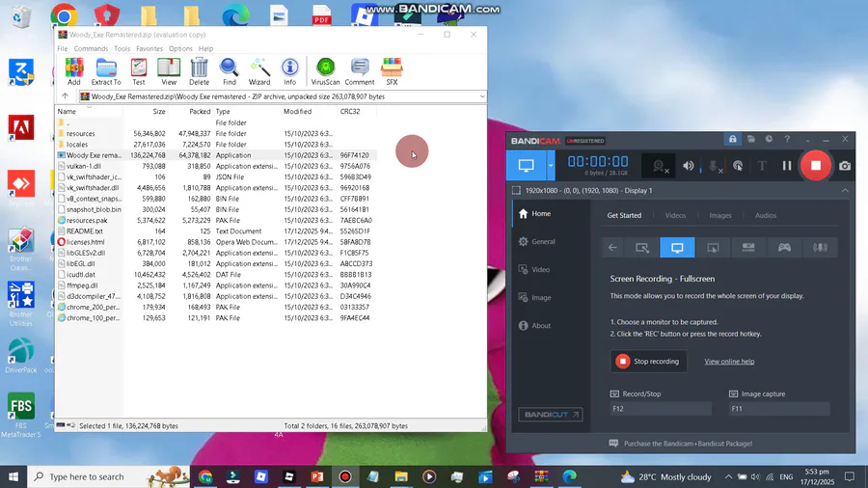Viewport: 868px width, 488px height.
Task: Open Bandicam scheduled recording clock icon
Action: tap(769, 140)
